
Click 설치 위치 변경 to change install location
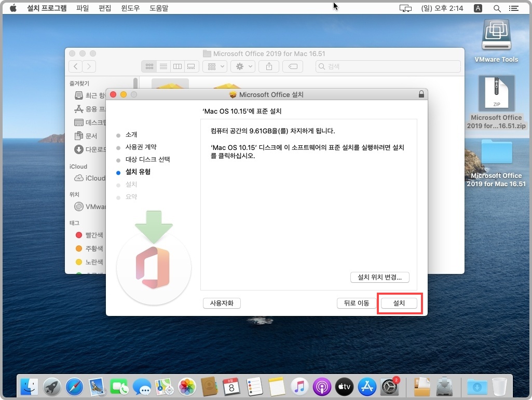379,277
